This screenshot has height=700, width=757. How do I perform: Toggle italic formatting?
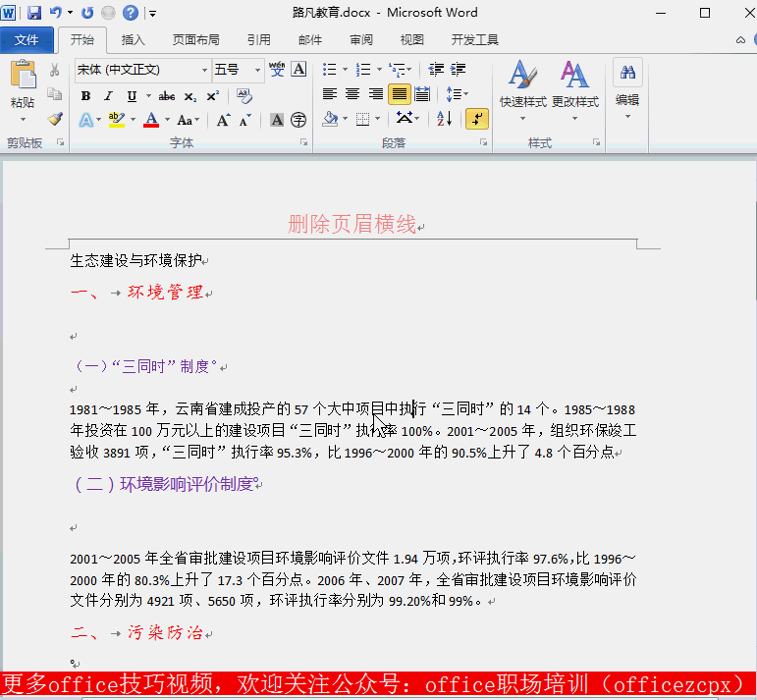pyautogui.click(x=109, y=96)
